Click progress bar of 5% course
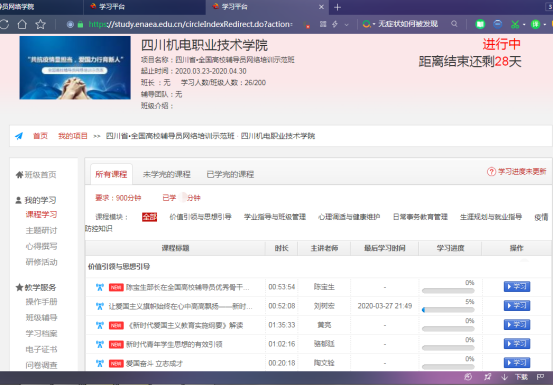This screenshot has height=386, width=554. tap(448, 310)
